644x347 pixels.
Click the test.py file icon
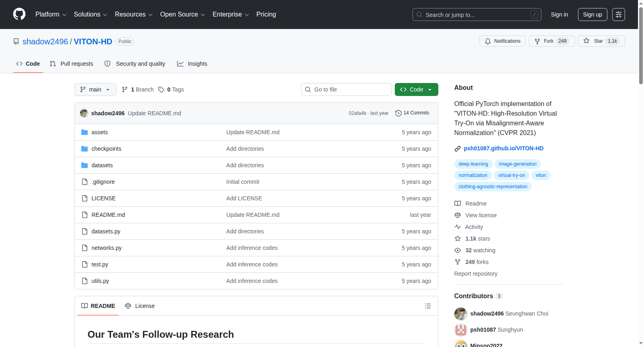[x=85, y=264]
